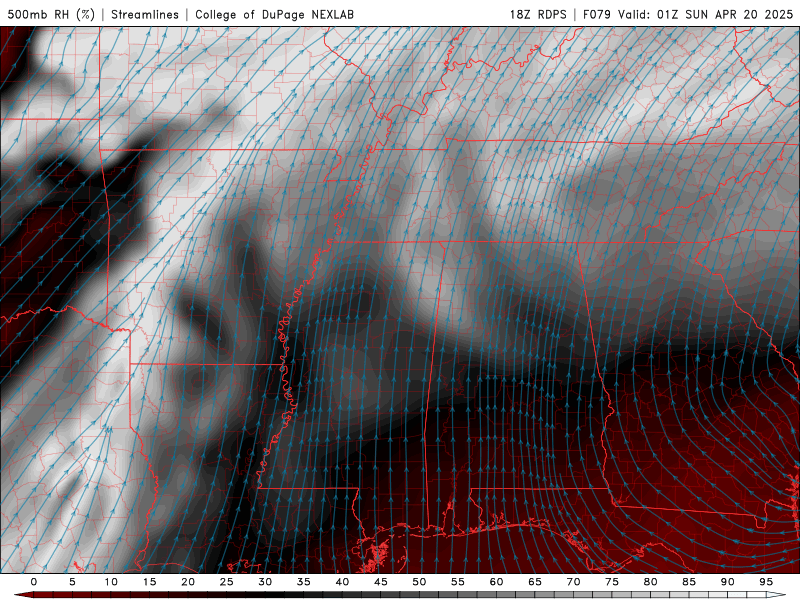800x600 pixels.
Task: Select the 85 value on color scale
Action: 689,582
